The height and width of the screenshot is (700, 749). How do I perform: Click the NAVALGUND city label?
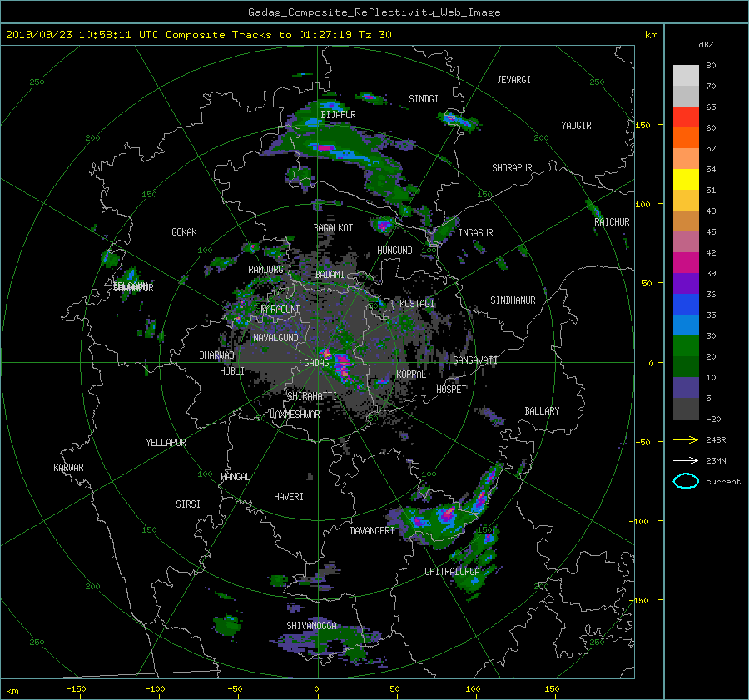[x=275, y=338]
